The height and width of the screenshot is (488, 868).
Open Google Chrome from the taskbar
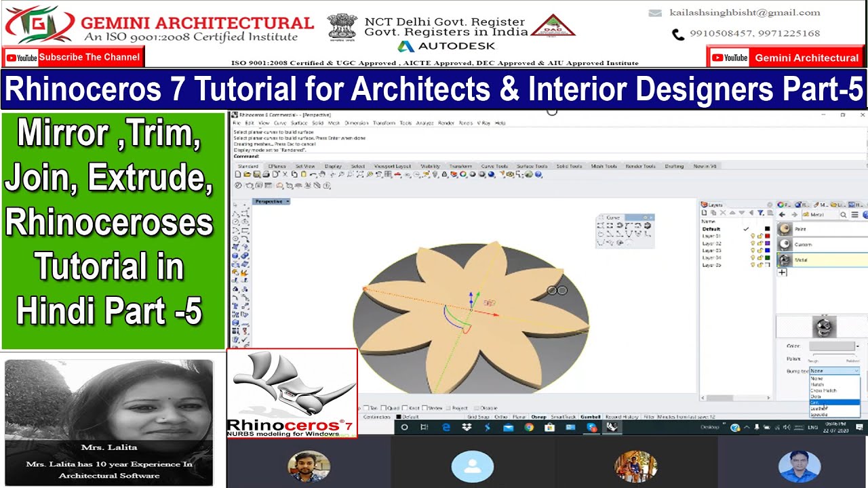coord(529,427)
